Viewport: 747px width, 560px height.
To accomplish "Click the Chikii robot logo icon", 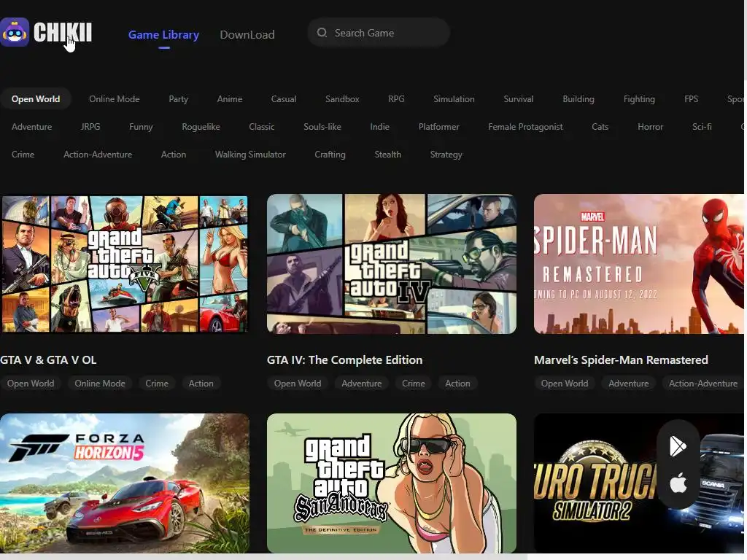I will click(15, 32).
